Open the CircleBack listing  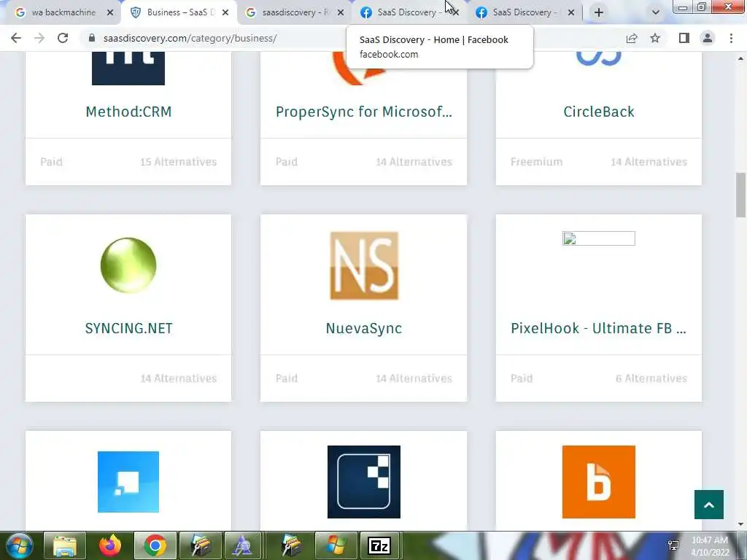(x=599, y=112)
